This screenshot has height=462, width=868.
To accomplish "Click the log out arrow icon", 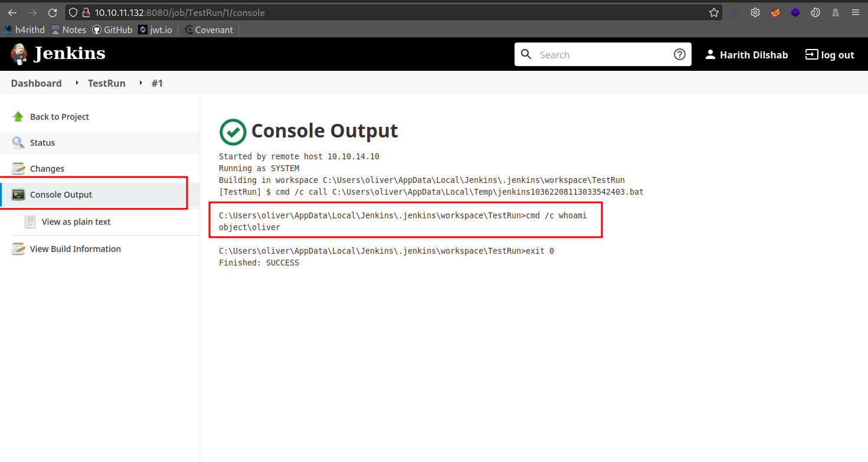I will point(812,55).
